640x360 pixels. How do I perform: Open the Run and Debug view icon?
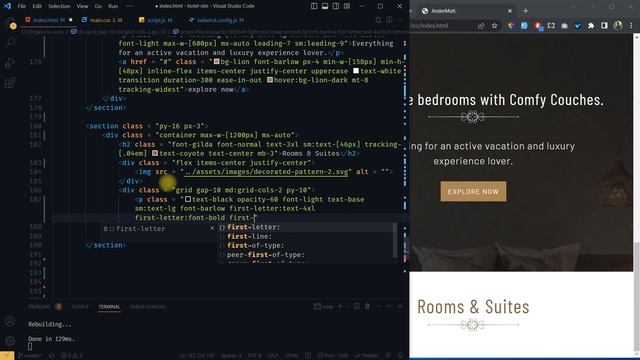(10, 62)
